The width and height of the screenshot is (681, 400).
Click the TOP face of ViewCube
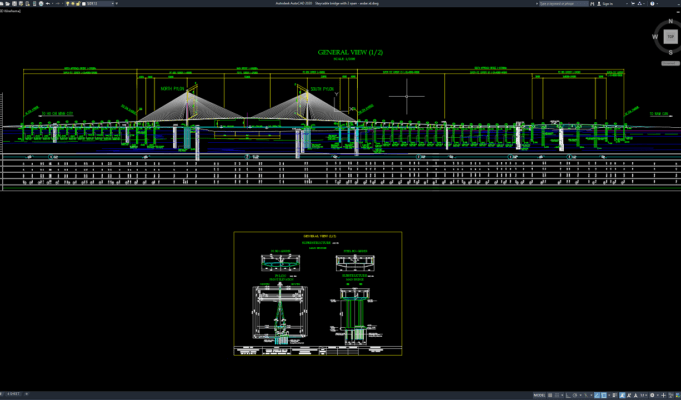(x=671, y=36)
